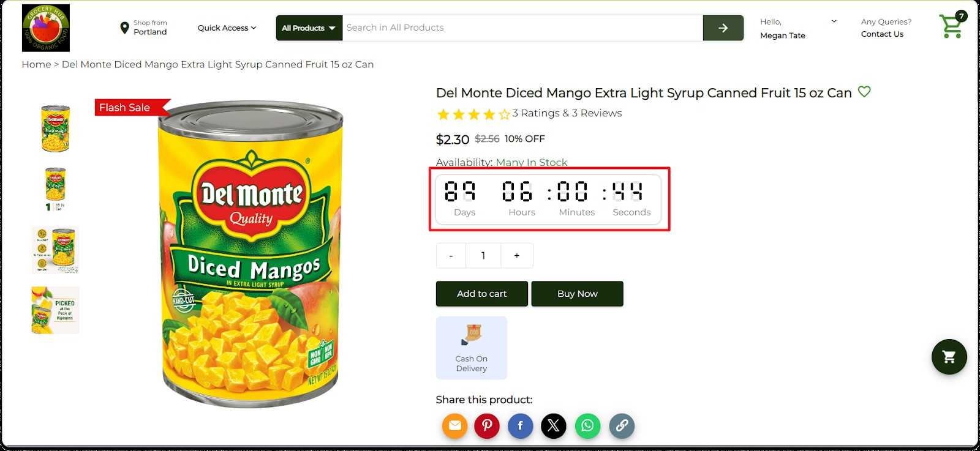Copy product link icon
Viewport: 980px width, 451px height.
click(621, 426)
